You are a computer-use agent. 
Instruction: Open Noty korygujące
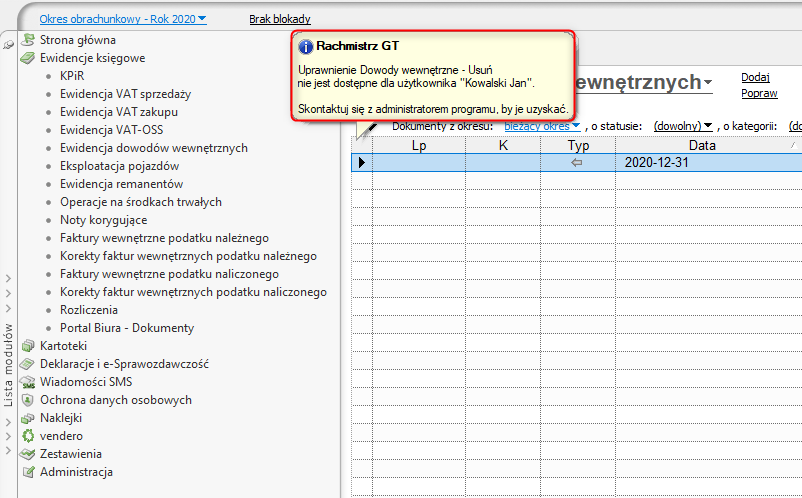point(103,220)
